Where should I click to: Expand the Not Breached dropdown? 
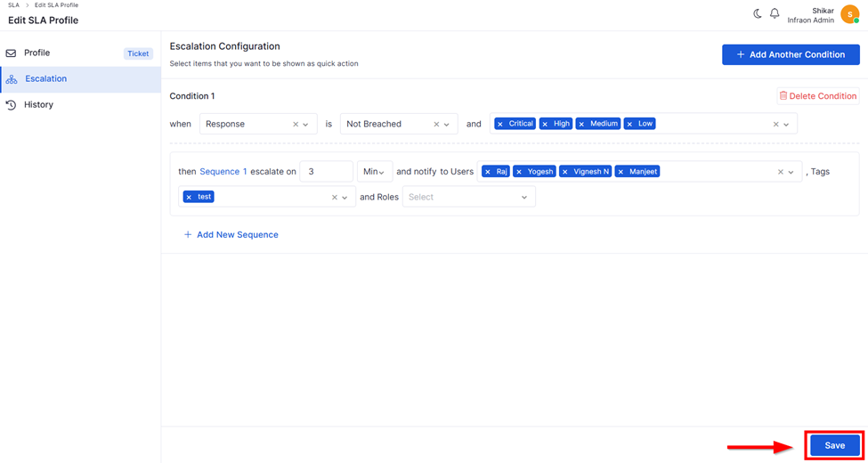(447, 125)
